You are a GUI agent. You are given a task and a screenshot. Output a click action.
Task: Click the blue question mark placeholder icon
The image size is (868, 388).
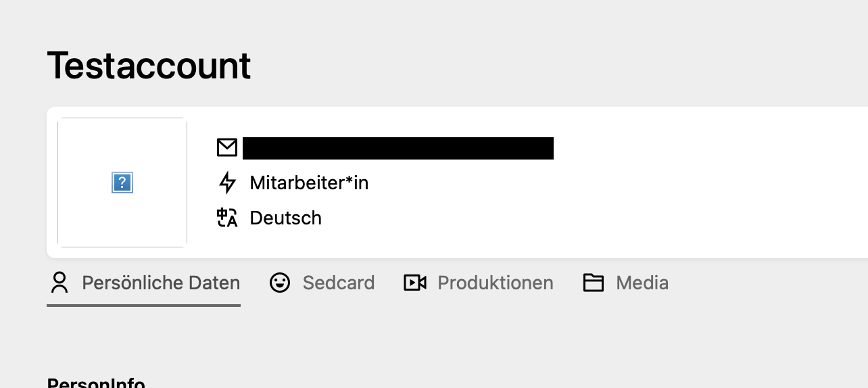point(122,183)
